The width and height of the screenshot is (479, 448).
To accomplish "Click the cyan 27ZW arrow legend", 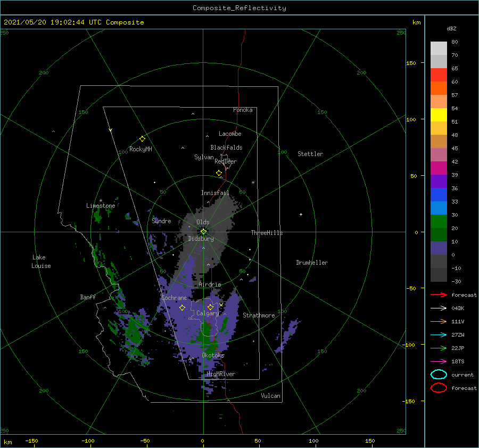I will [439, 335].
